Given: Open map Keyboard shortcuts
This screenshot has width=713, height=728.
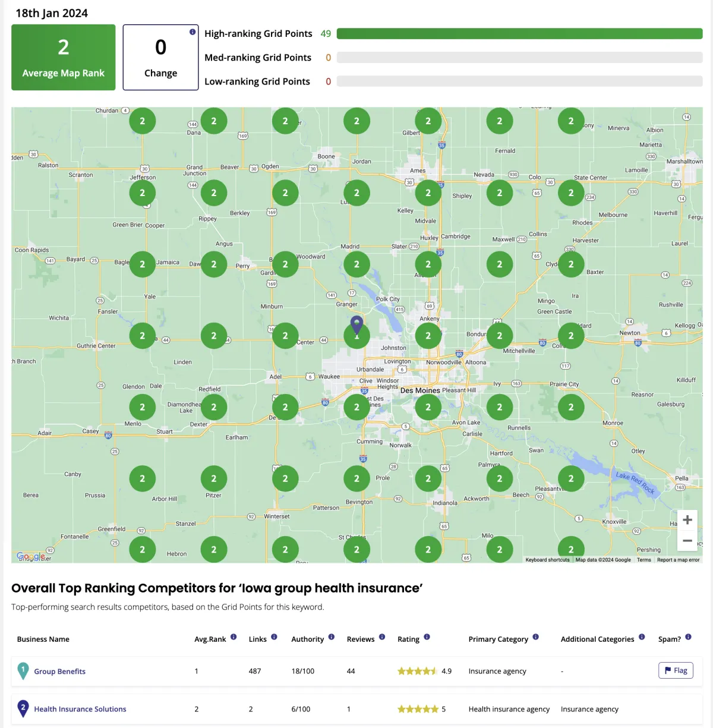Looking at the screenshot, I should (547, 560).
